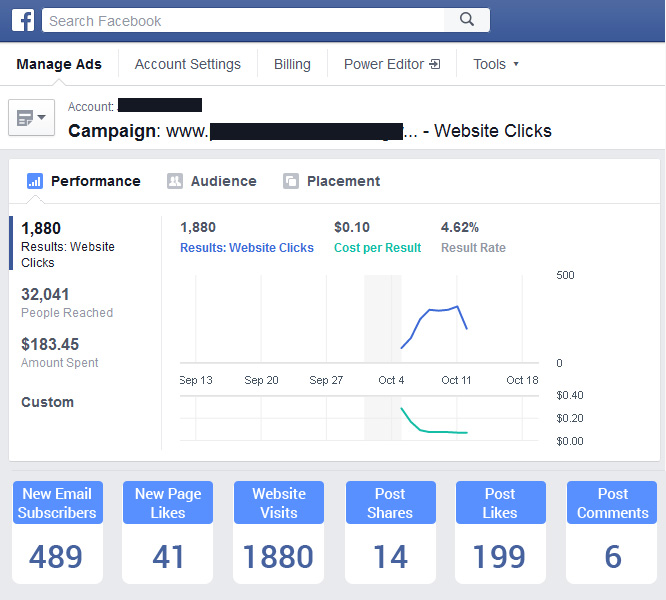Click the 199 post likes number

pos(499,557)
